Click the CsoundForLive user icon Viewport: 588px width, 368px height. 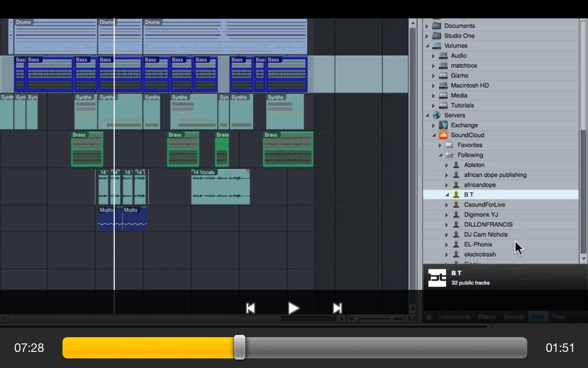[456, 205]
